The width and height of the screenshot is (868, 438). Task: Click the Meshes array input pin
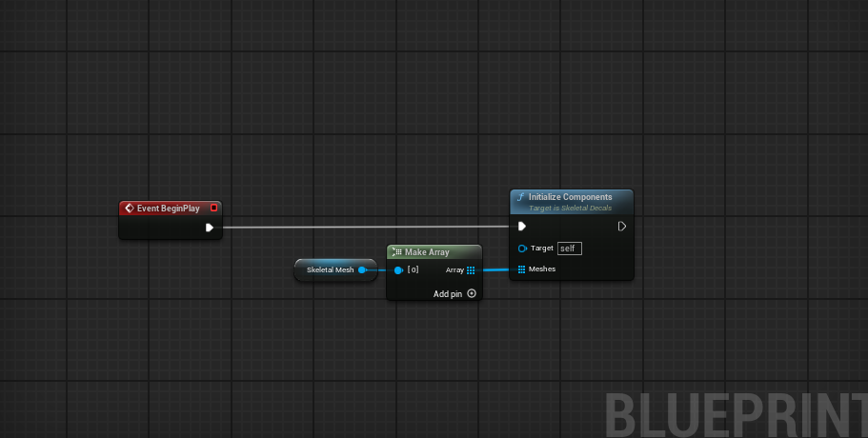(x=521, y=269)
